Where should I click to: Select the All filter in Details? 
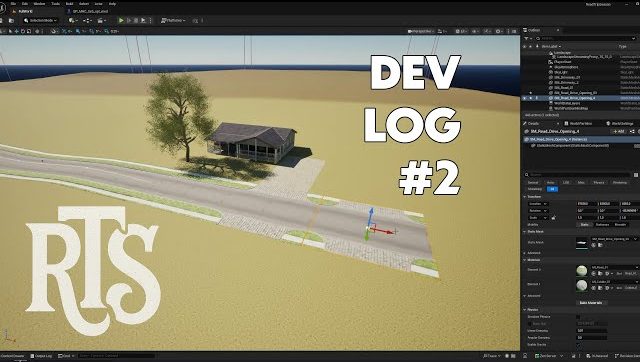click(x=552, y=189)
